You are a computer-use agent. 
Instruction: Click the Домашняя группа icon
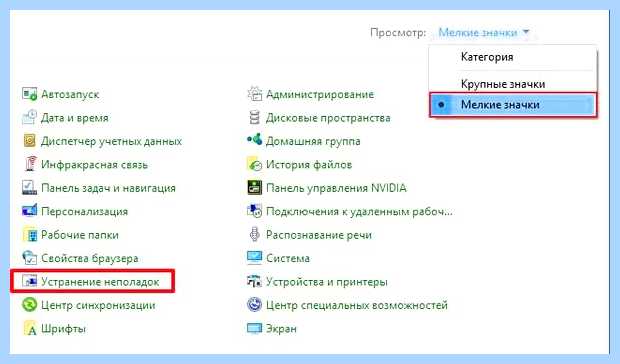pos(255,140)
